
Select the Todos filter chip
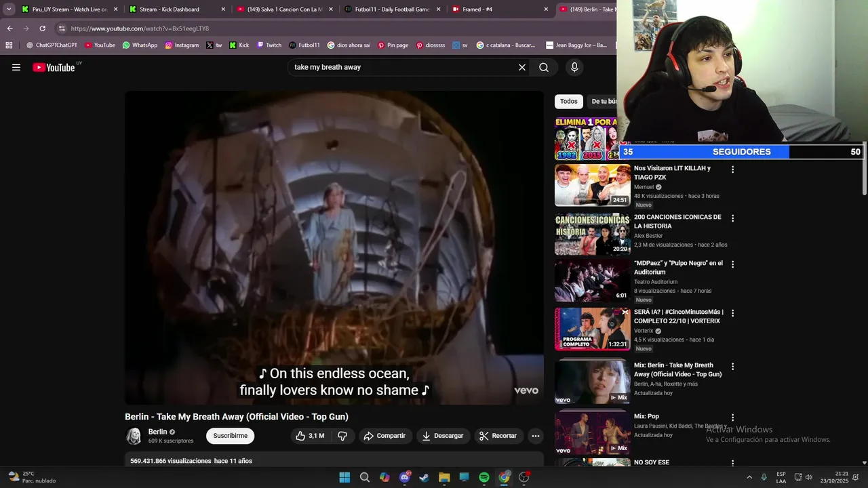tap(569, 102)
